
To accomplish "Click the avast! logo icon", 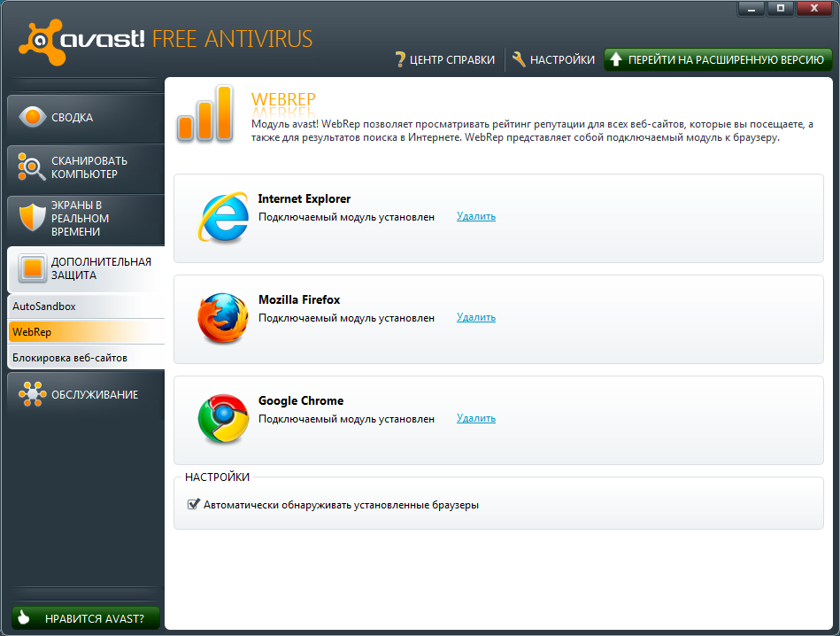I will pyautogui.click(x=41, y=43).
